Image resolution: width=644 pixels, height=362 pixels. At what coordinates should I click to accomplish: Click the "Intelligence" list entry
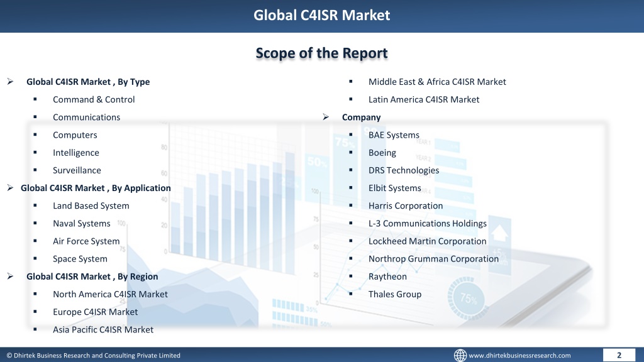76,153
